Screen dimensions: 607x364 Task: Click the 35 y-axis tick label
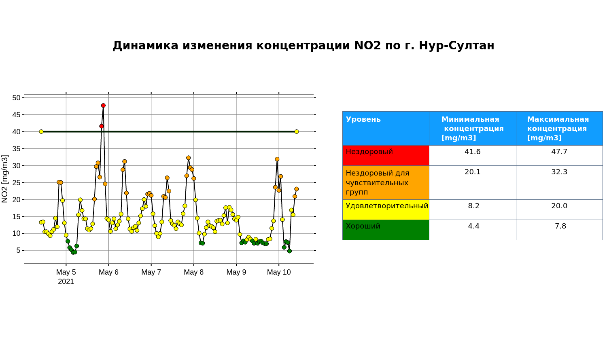(16, 149)
